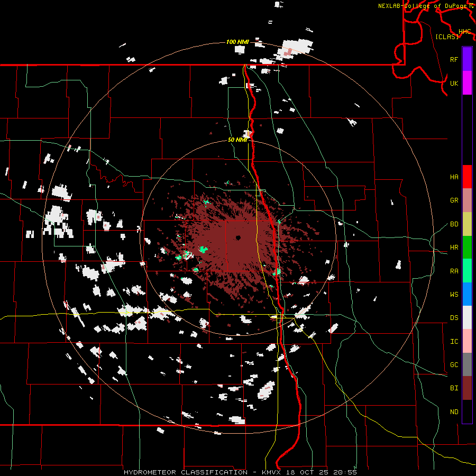The height and width of the screenshot is (476, 476).
Task: Click the BD legend label
Action: click(x=454, y=224)
